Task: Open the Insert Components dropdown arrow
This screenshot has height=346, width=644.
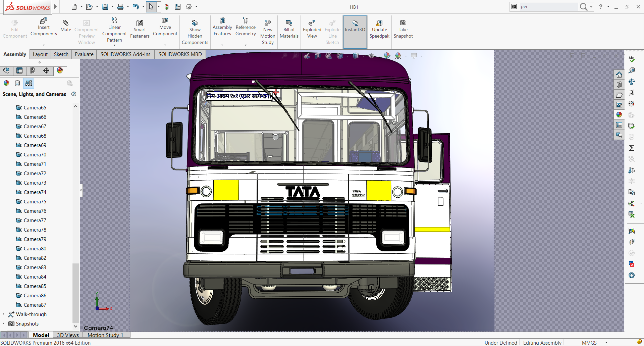Action: (44, 45)
